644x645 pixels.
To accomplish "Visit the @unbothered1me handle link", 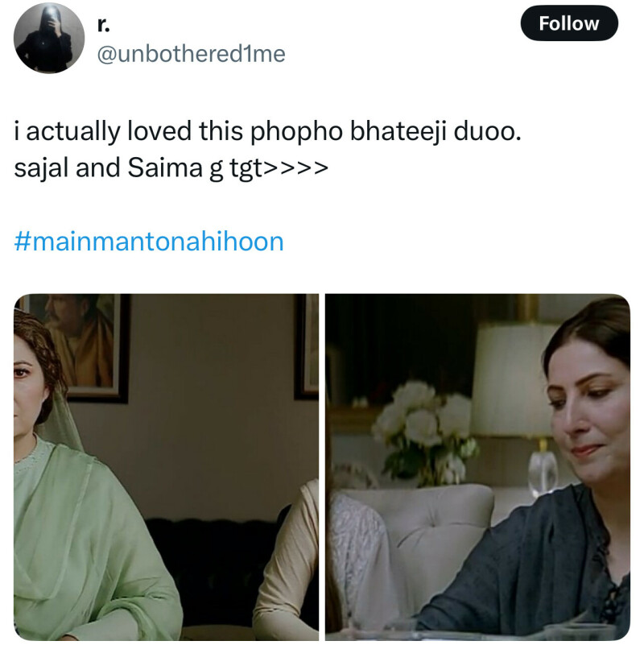I will [x=192, y=54].
